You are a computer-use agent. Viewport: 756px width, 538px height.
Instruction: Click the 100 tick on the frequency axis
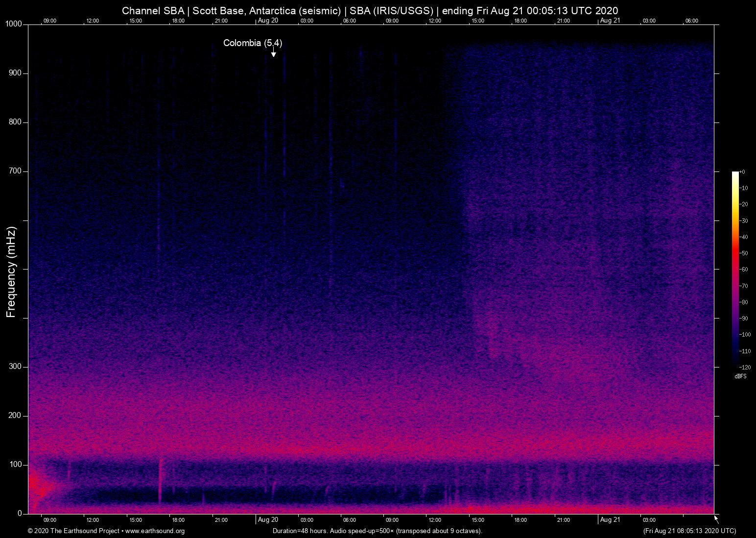[15, 465]
